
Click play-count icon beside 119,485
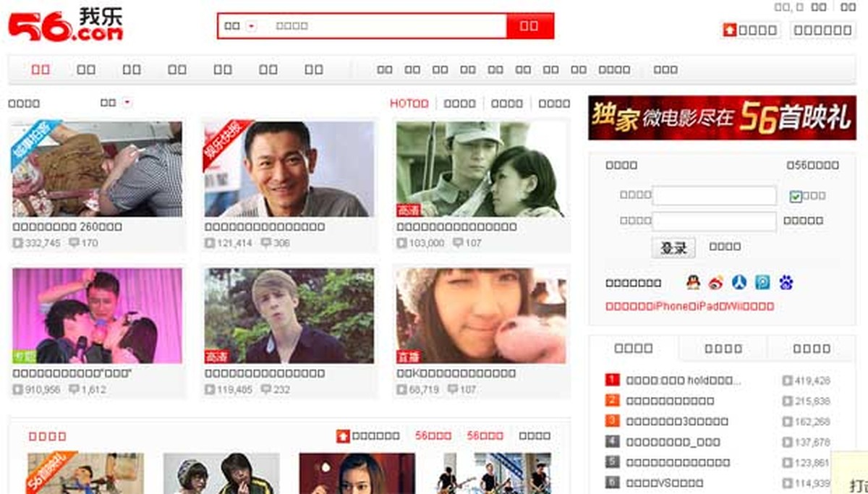click(x=210, y=389)
